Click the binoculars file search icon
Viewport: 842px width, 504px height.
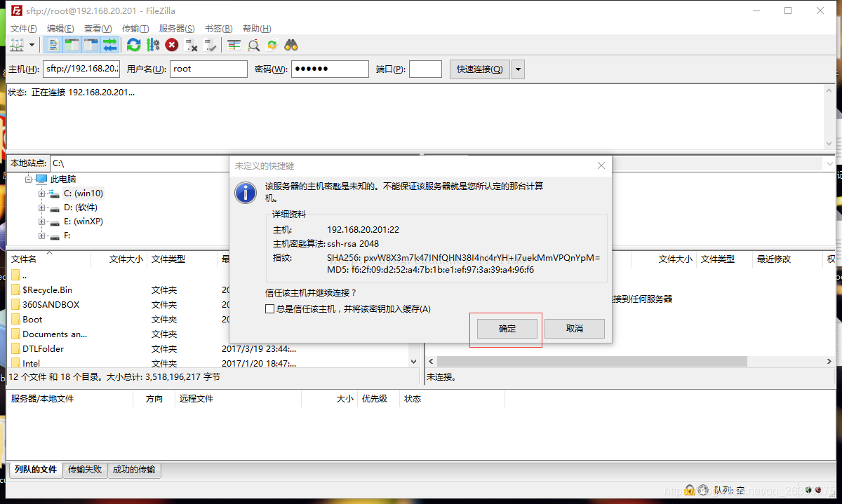pos(291,45)
